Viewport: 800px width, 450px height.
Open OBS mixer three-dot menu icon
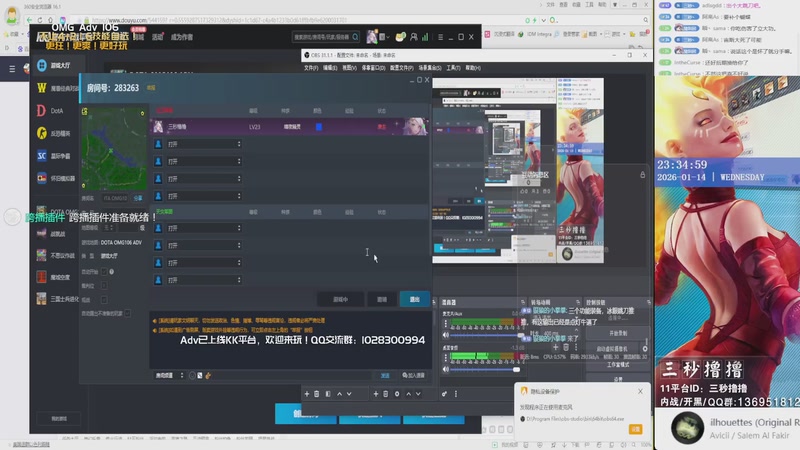[456, 394]
